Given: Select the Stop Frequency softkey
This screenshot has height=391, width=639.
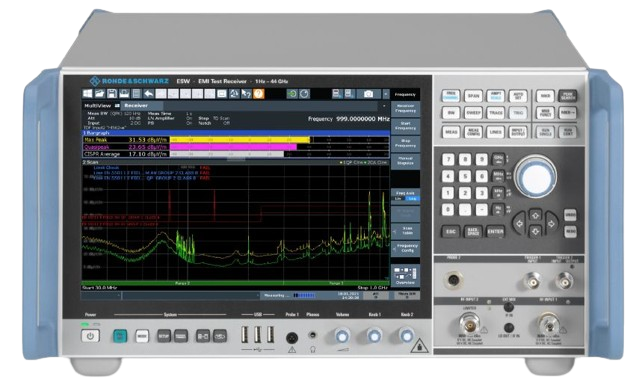Looking at the screenshot, I should pyautogui.click(x=405, y=143).
